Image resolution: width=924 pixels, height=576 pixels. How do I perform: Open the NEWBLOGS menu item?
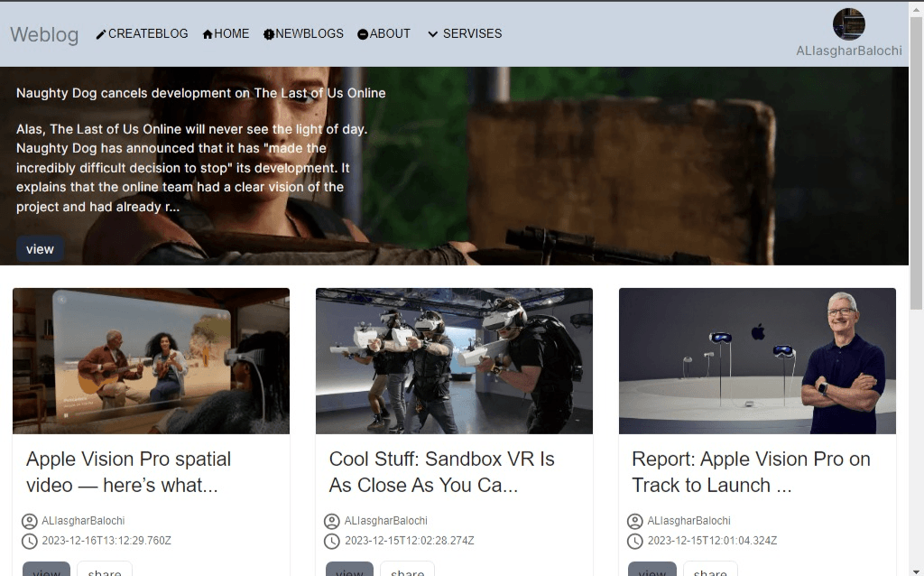(310, 33)
